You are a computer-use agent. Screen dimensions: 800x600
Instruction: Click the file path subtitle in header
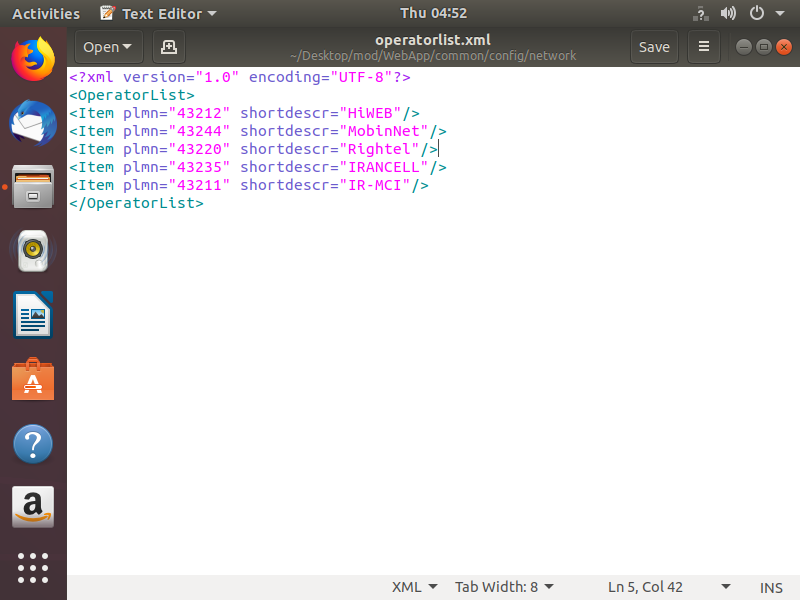tap(433, 56)
